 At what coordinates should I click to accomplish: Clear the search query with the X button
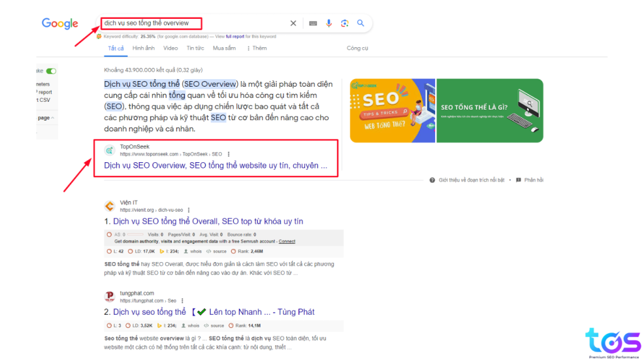(x=292, y=23)
